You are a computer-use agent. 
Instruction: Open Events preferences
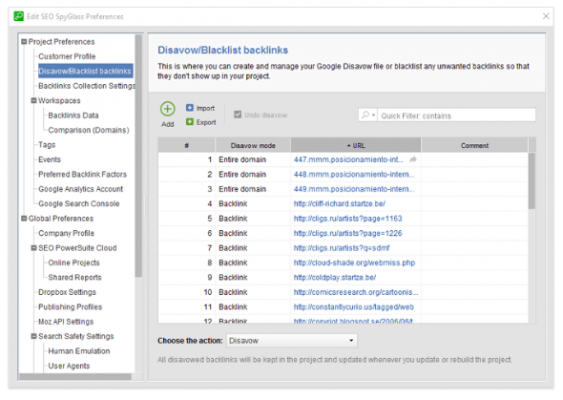coord(50,159)
